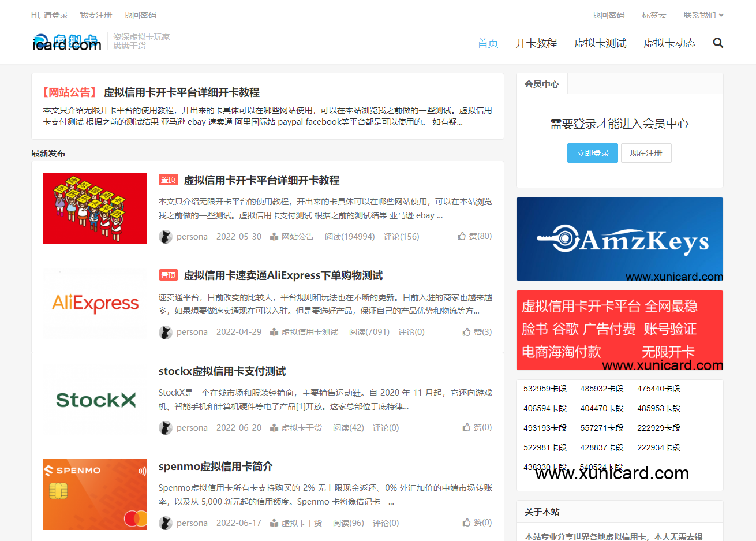Select the 会员中心 tab
The height and width of the screenshot is (541, 756).
point(541,84)
